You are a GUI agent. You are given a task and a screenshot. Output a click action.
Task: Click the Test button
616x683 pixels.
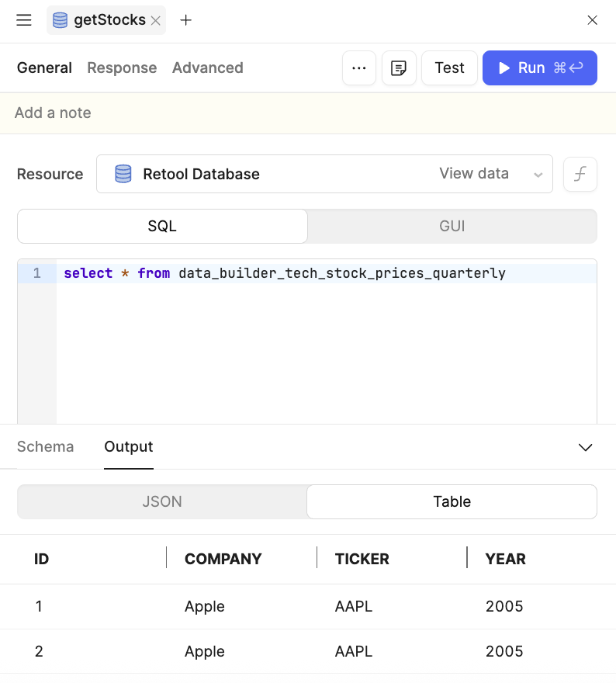(x=449, y=68)
